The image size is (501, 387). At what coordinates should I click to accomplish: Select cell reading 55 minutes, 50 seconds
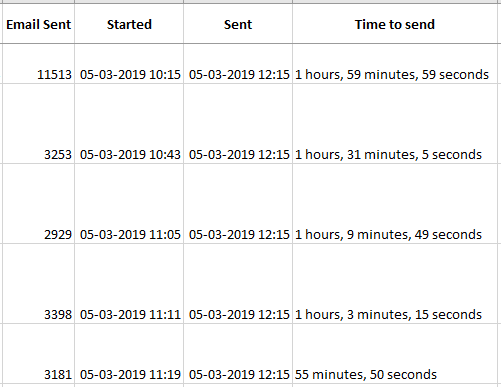[397, 353]
